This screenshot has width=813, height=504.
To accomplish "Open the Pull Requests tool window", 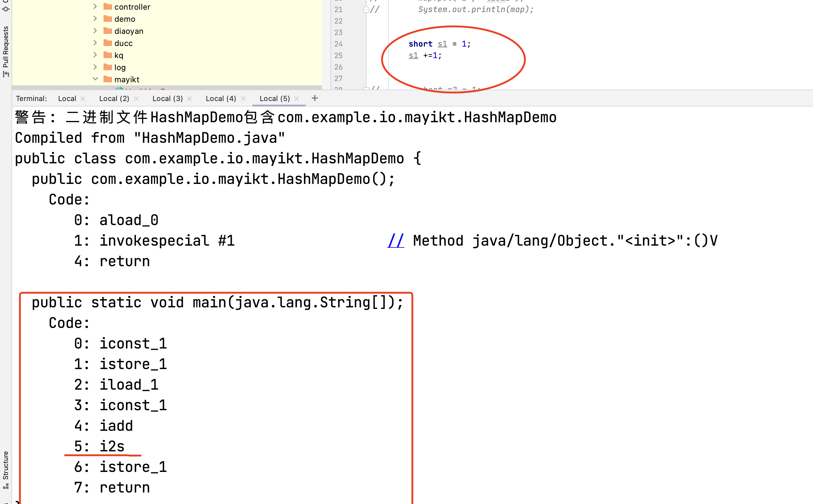I will [6, 51].
